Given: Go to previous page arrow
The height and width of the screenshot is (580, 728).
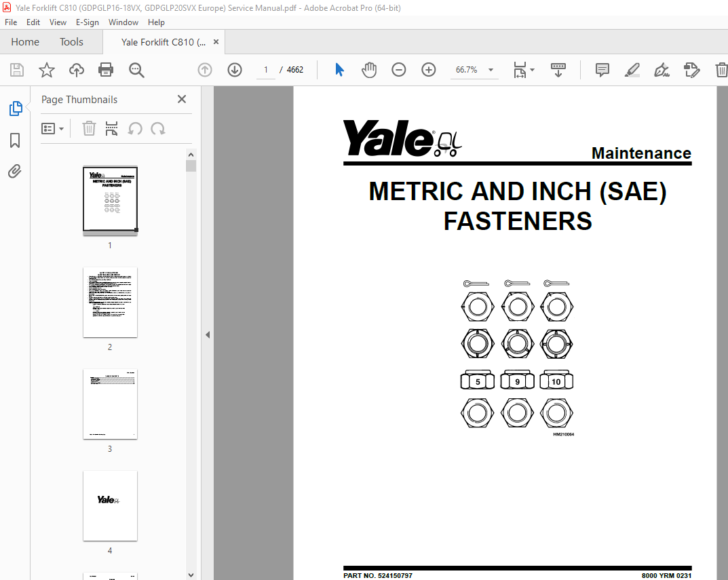Looking at the screenshot, I should [x=205, y=70].
